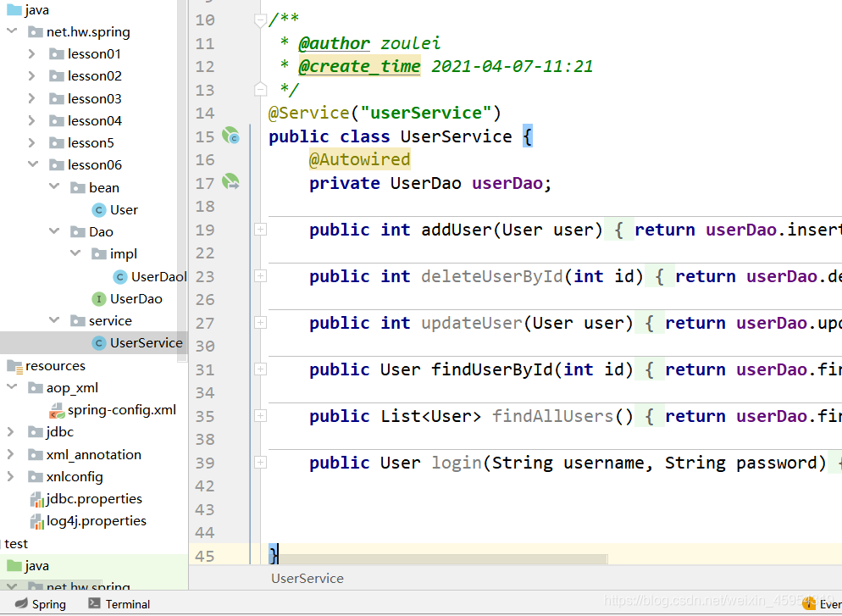Click the @author Javadoc tag
Image resolution: width=842 pixels, height=616 pixels.
[334, 43]
